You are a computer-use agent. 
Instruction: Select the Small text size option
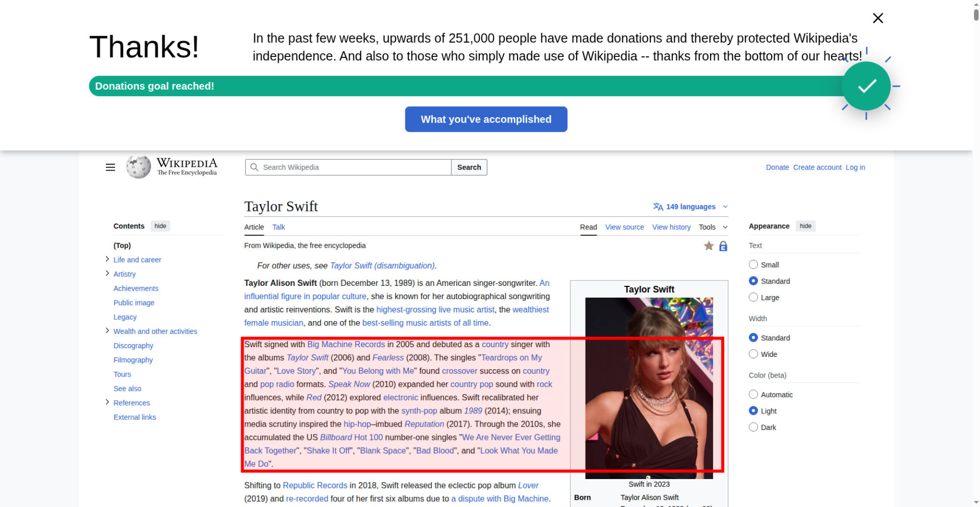[753, 265]
